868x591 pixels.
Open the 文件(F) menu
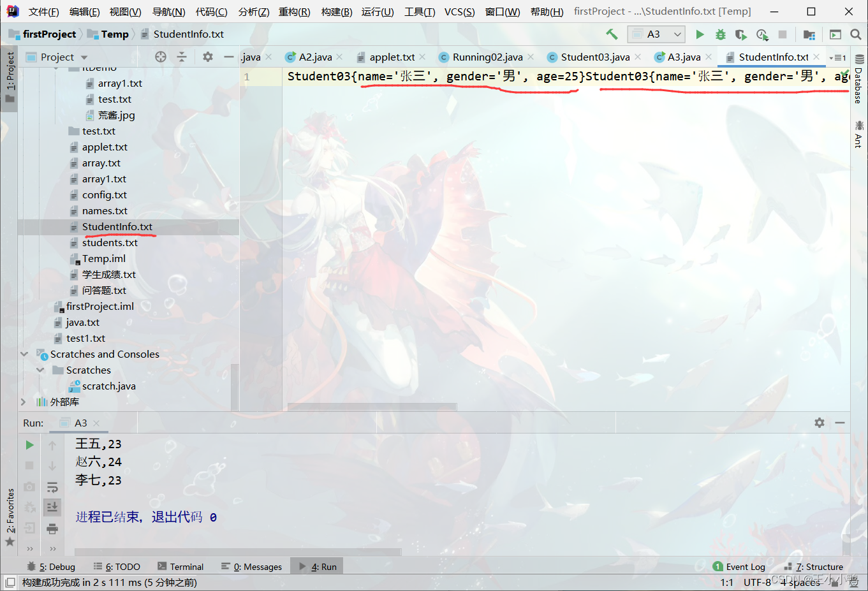pyautogui.click(x=43, y=11)
